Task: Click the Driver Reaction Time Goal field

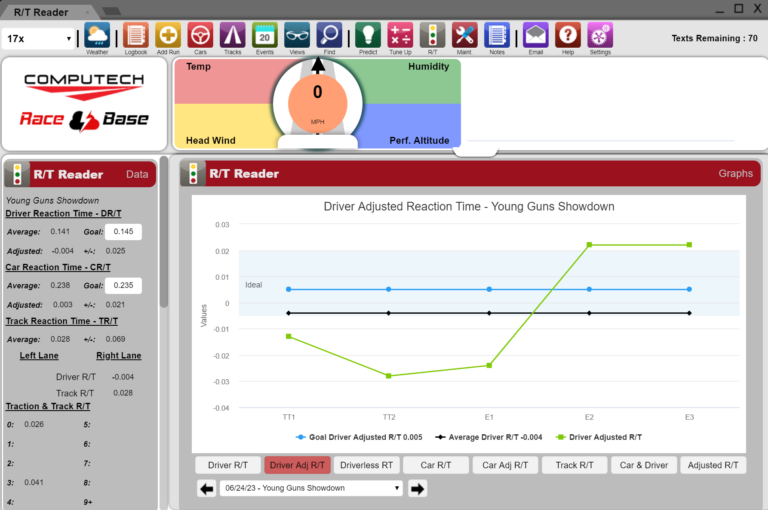Action: (124, 232)
